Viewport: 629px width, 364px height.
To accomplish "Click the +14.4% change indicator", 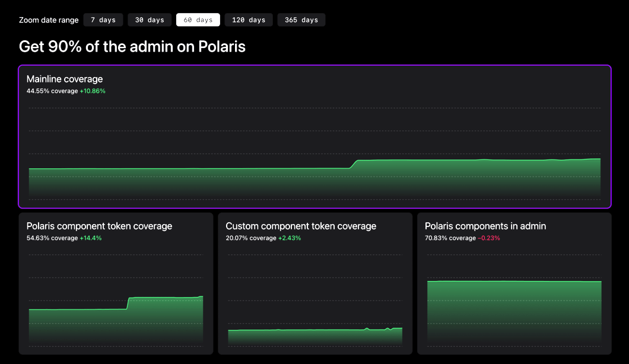I will pyautogui.click(x=91, y=238).
